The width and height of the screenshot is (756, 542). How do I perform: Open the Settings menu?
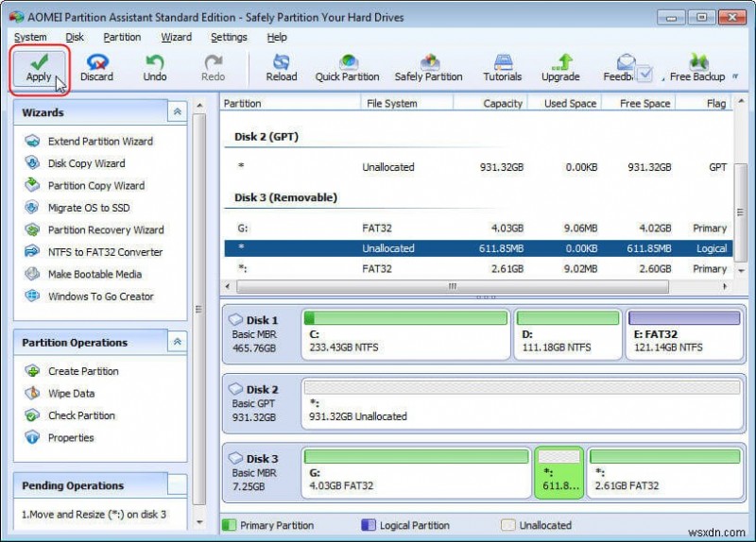coord(229,37)
